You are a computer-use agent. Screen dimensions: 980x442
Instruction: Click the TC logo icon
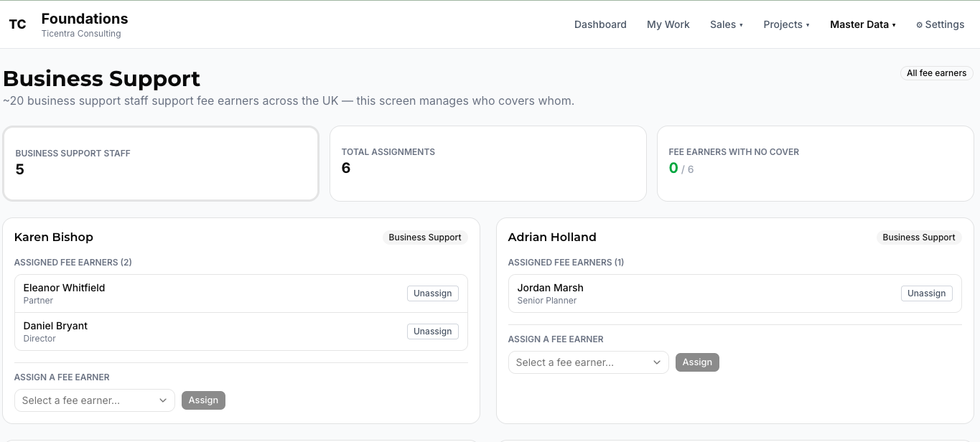(17, 24)
